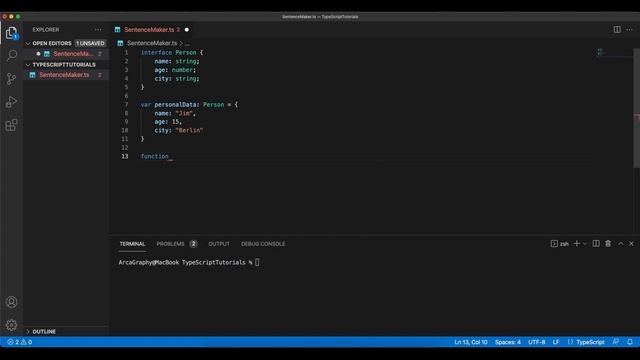
Task: Click the 'personalData' variable name
Action: pos(175,104)
